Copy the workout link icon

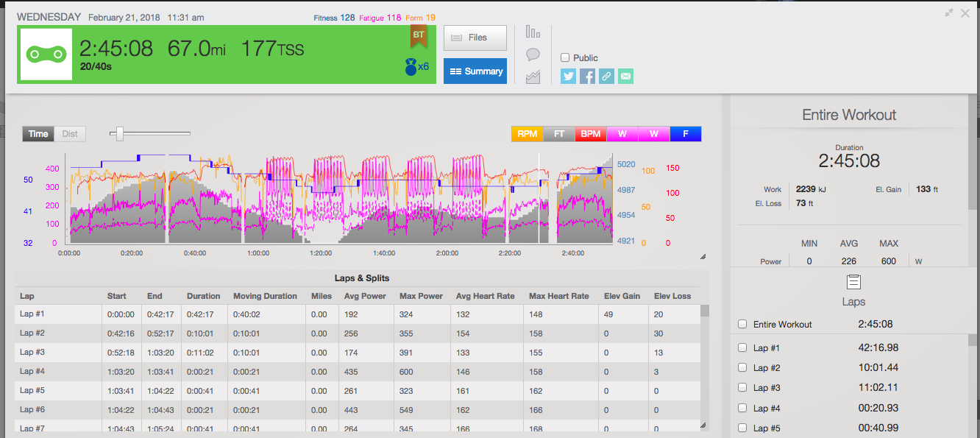click(606, 76)
